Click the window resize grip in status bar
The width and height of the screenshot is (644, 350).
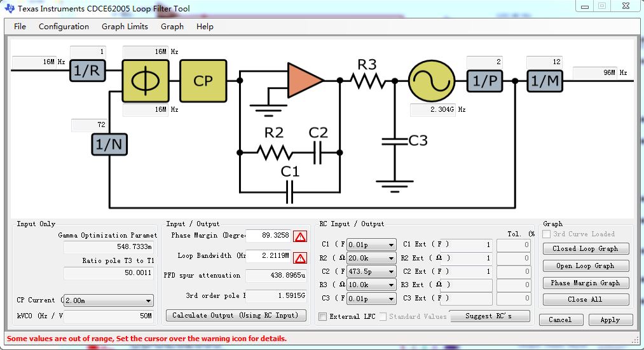pyautogui.click(x=635, y=339)
